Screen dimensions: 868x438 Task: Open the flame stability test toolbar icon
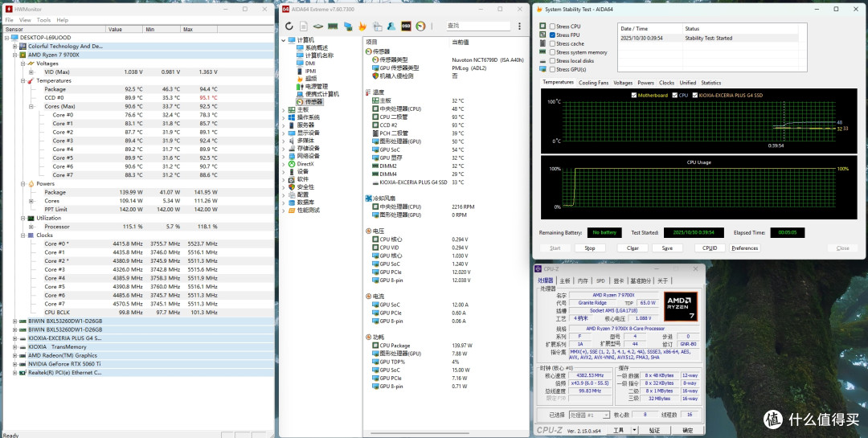click(x=362, y=26)
